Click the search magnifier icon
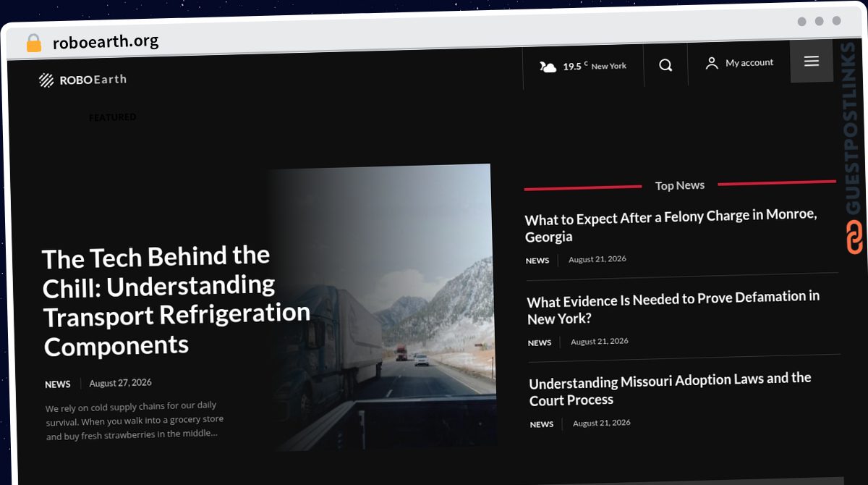This screenshot has height=485, width=868. (665, 65)
